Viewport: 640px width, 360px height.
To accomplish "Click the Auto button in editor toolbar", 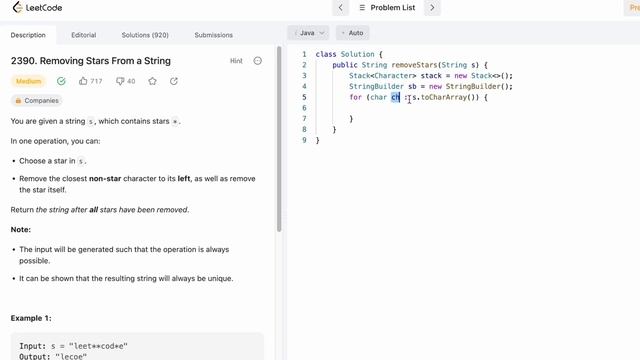I will coord(352,33).
